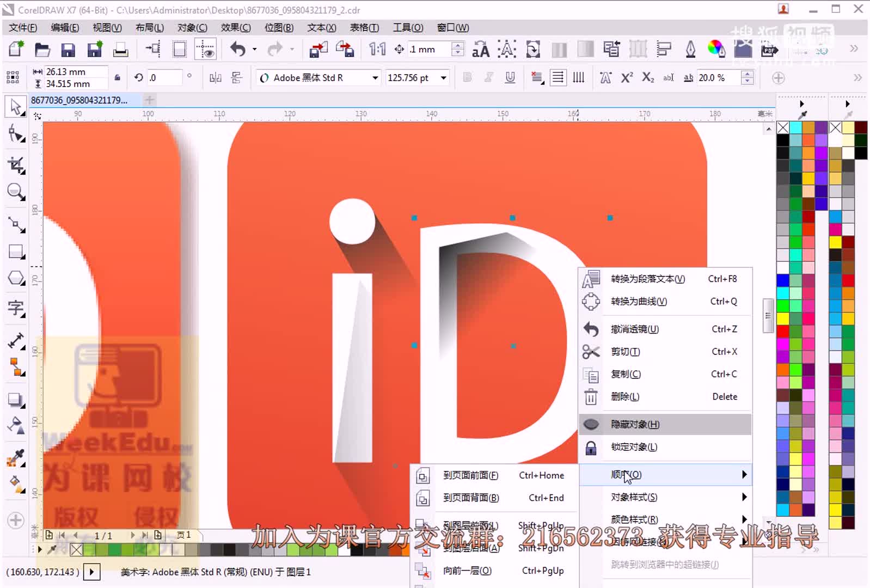Viewport: 870px width, 588px height.
Task: Open the Adobe 黑体 Std R font dropdown
Action: coord(375,78)
